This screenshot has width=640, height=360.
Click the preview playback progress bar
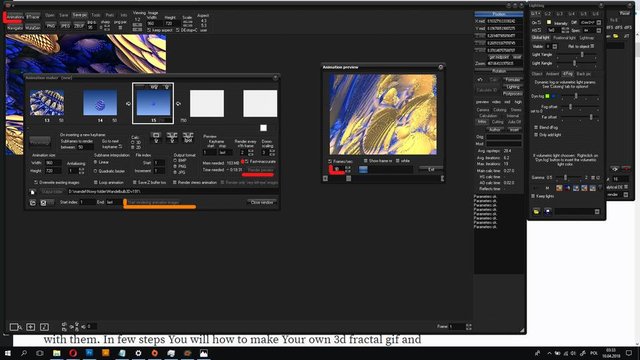(x=386, y=169)
